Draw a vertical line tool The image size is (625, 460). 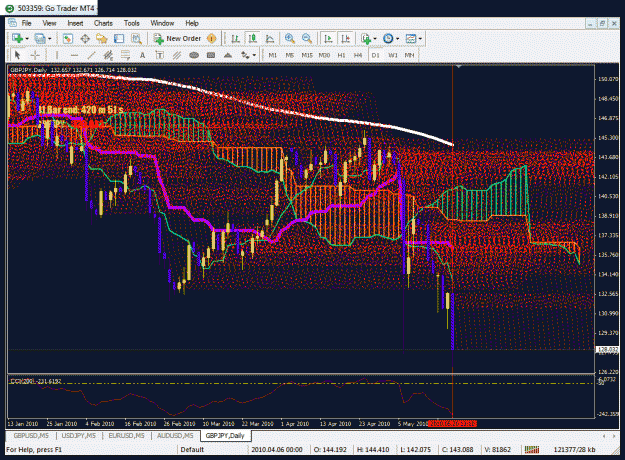point(57,55)
